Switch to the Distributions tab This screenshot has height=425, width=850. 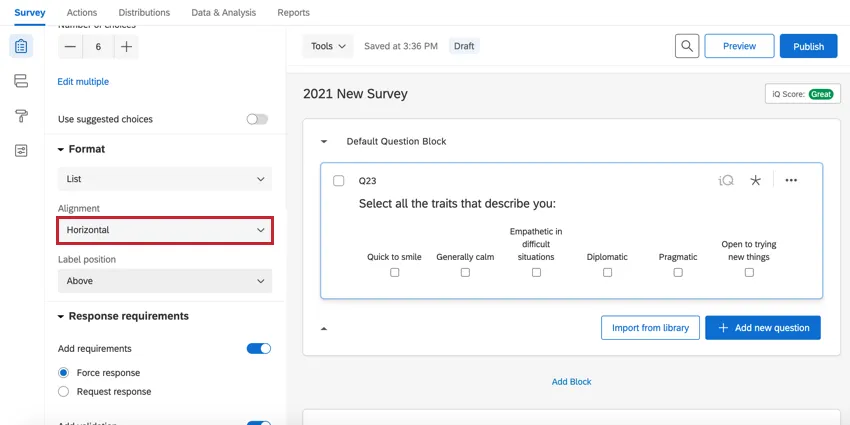pos(146,12)
